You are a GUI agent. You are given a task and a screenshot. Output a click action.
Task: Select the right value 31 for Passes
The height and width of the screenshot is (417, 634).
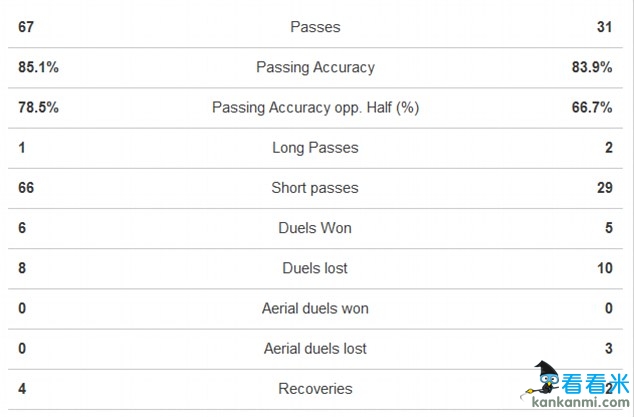[x=606, y=27]
